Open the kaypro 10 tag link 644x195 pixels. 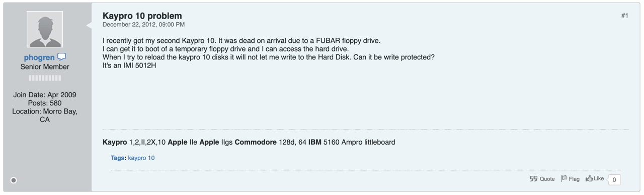tap(141, 158)
